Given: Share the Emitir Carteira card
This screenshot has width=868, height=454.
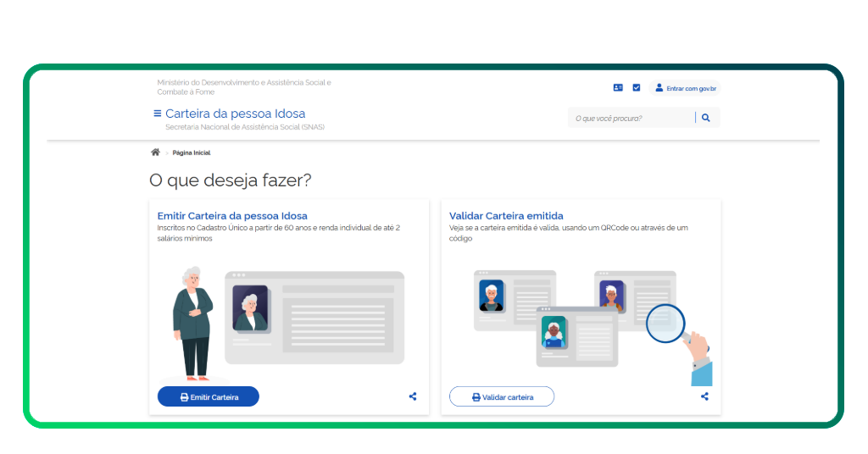Looking at the screenshot, I should 413,396.
